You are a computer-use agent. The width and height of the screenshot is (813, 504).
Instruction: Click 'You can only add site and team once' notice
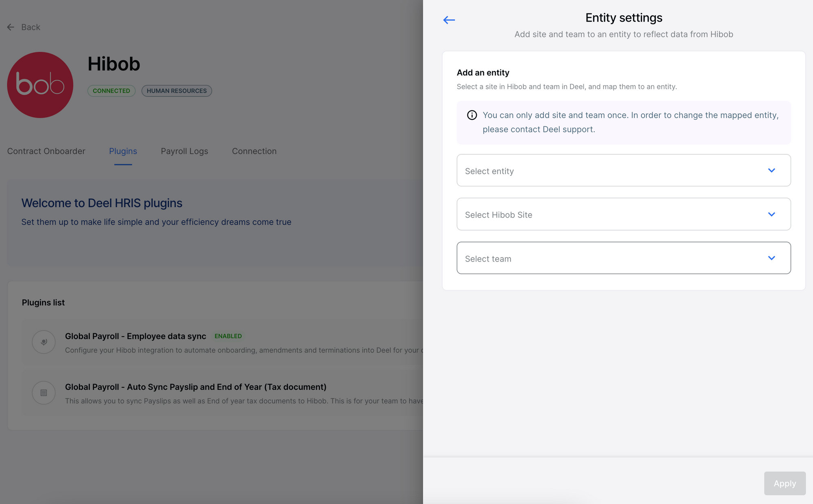point(630,122)
